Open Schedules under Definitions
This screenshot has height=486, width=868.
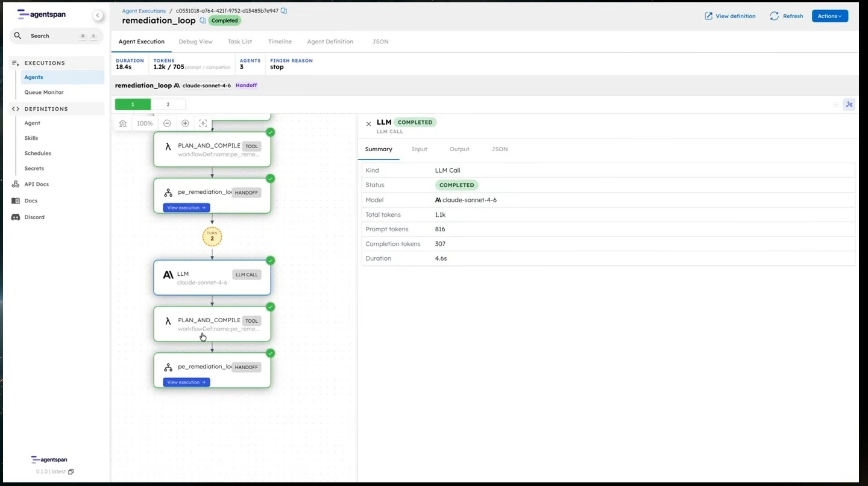click(x=37, y=154)
